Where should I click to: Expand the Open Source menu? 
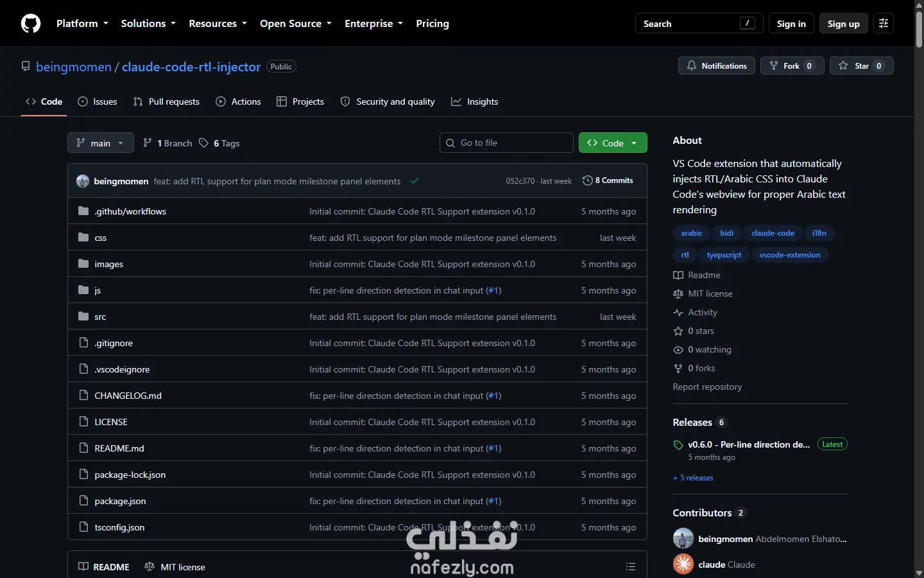[x=296, y=24]
